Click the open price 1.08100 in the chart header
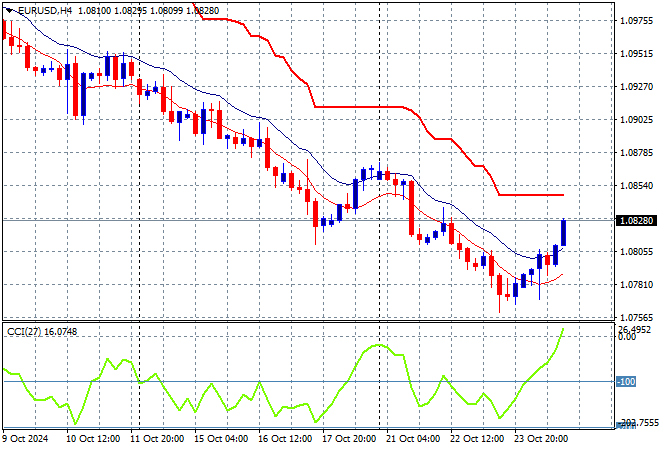The width and height of the screenshot is (660, 450). click(95, 11)
